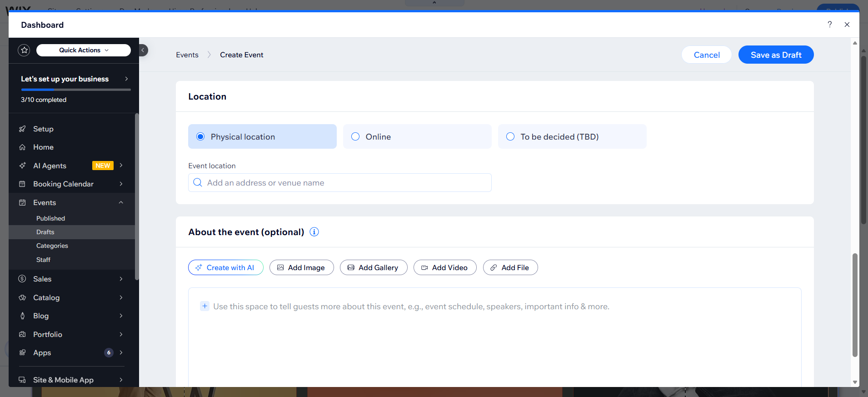Close the Dashboard panel
The image size is (868, 397).
847,25
